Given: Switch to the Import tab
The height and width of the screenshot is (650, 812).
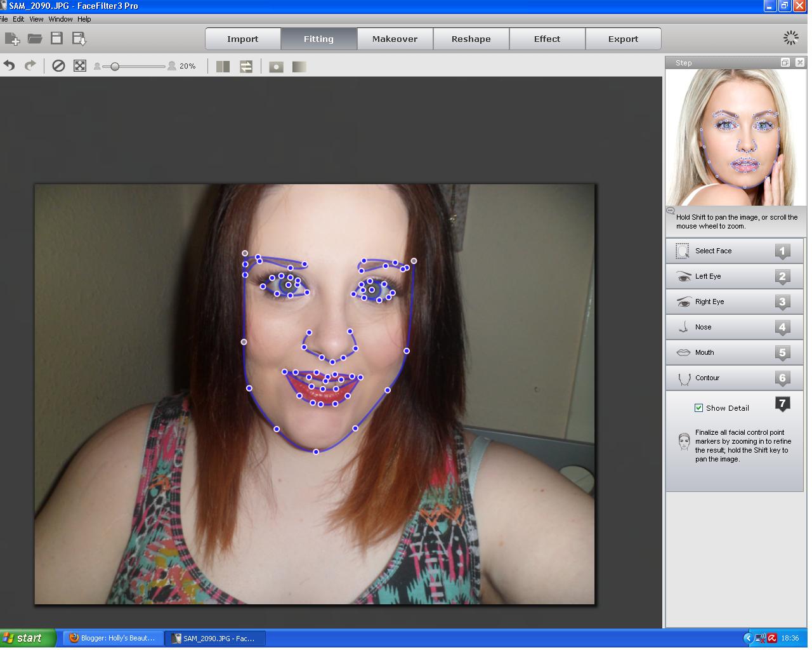Looking at the screenshot, I should click(243, 39).
